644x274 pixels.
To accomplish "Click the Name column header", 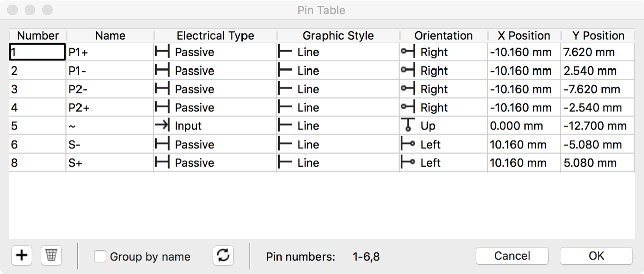I will click(110, 36).
